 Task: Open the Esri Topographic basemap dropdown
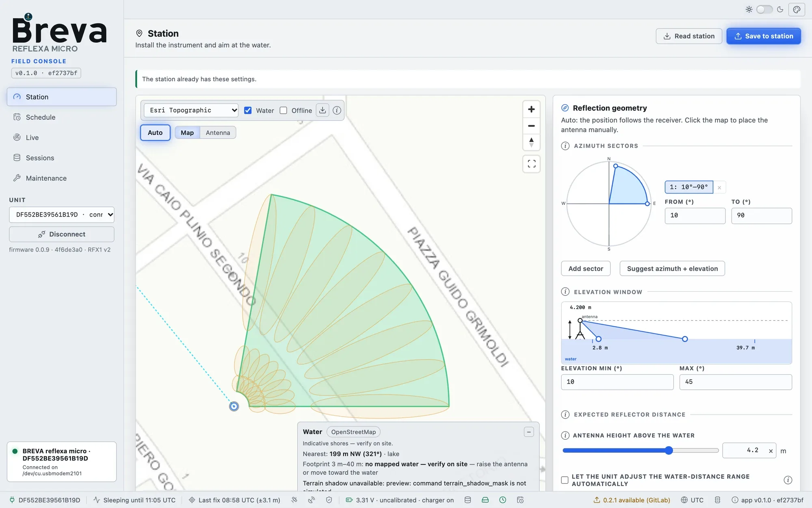(191, 110)
